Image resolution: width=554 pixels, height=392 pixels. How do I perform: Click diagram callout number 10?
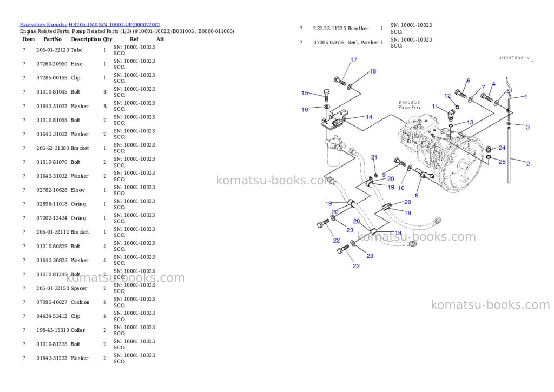tap(401, 188)
